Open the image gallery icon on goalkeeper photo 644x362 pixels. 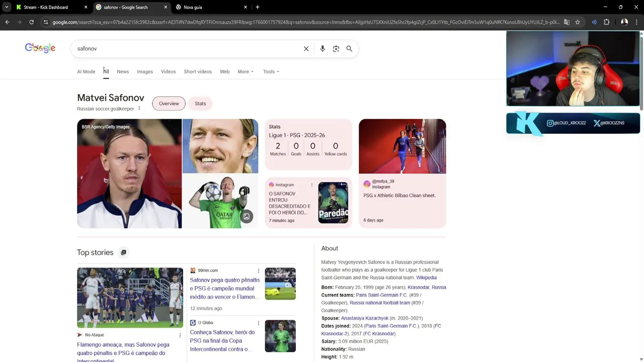247,217
